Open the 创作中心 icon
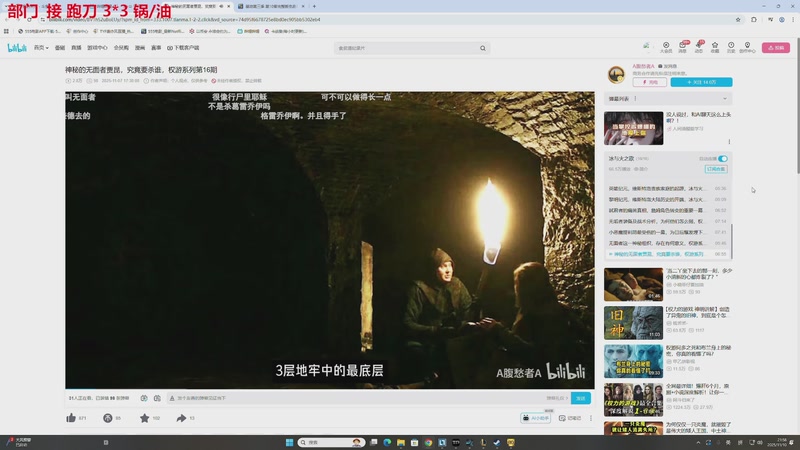Screen dimensions: 800x450 [747, 47]
